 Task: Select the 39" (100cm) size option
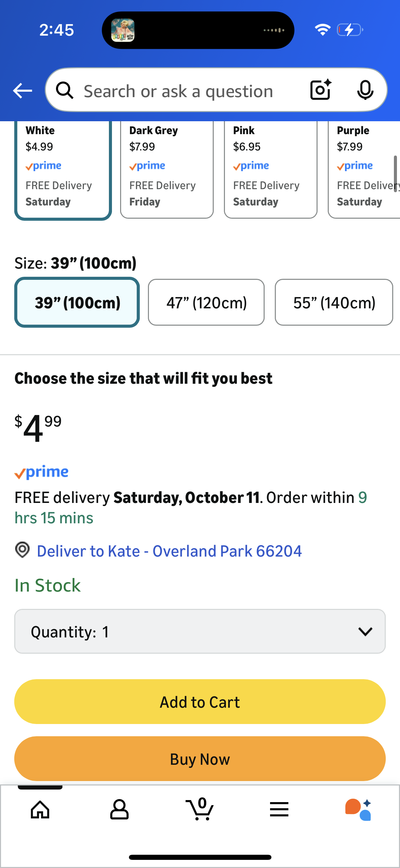click(77, 302)
